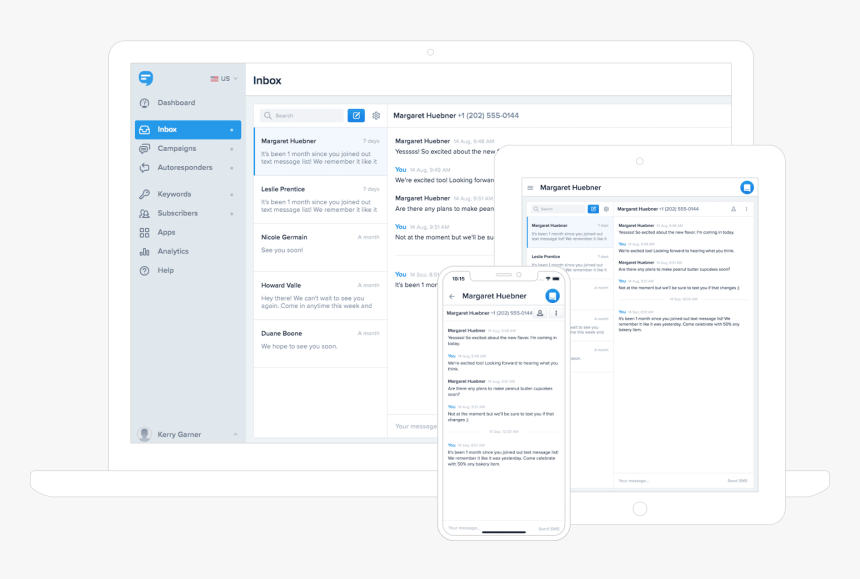Tap the tablet hamburger menu icon
Screen dimensions: 860x579
pos(530,188)
